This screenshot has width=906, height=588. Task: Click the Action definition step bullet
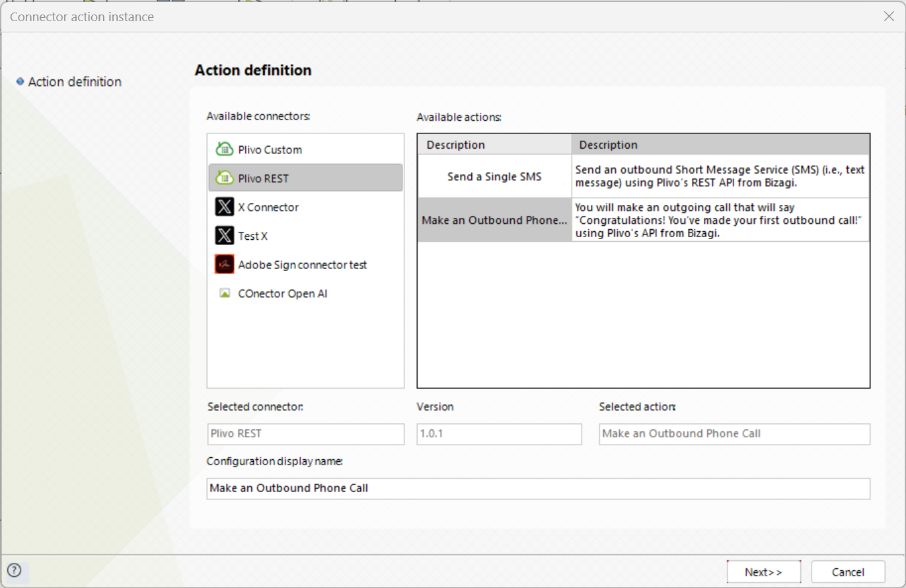click(20, 81)
